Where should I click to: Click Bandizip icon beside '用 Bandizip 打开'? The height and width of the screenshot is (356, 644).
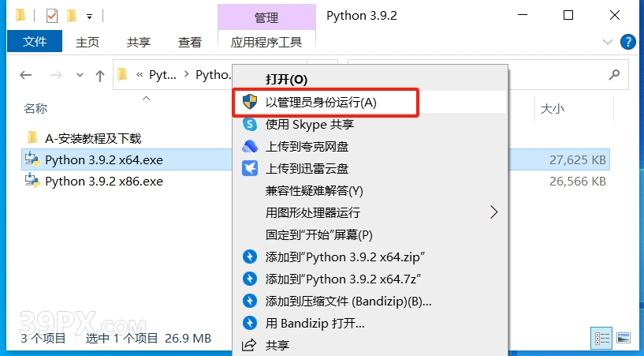click(250, 323)
